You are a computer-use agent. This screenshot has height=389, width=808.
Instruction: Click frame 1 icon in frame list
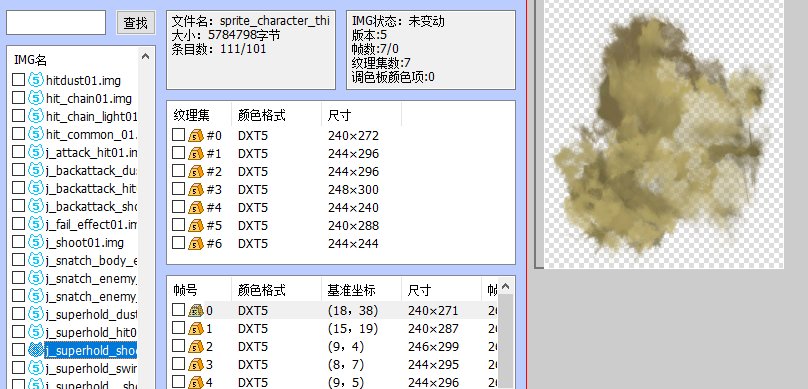(196, 328)
